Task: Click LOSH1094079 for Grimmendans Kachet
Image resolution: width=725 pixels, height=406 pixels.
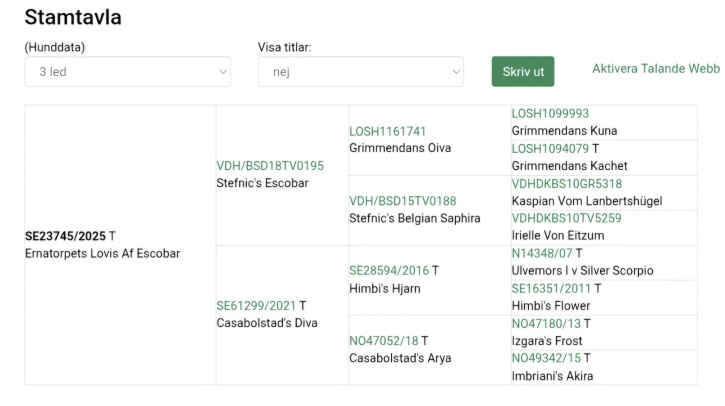Action: pos(550,149)
